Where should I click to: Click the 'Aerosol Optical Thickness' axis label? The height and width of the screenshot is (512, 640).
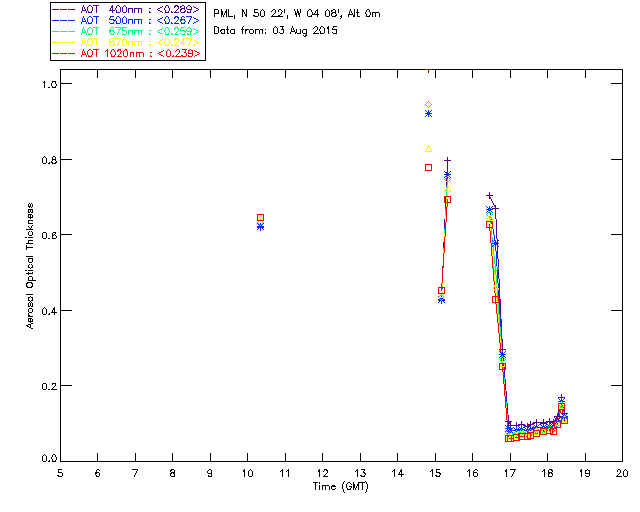pyautogui.click(x=30, y=266)
